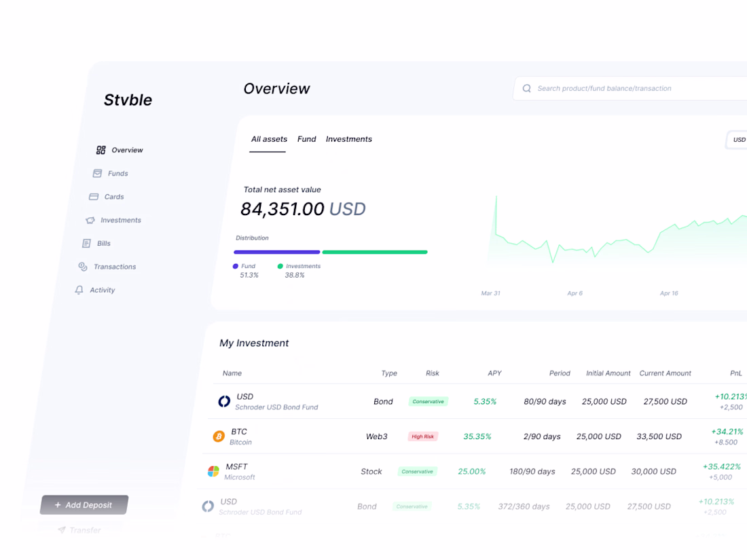Go to Cards in the sidebar

(107, 197)
